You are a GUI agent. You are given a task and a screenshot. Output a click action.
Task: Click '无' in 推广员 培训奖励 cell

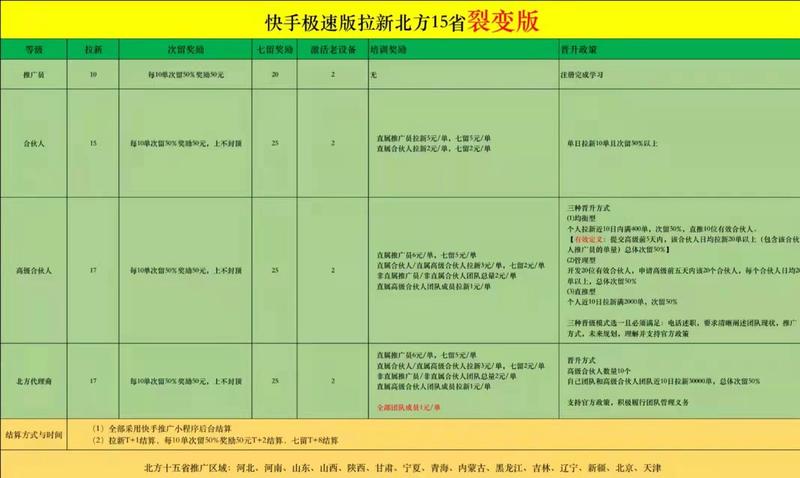tap(373, 75)
